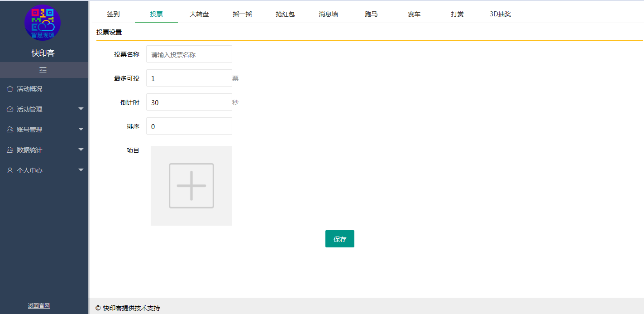Follow the 返回官网 link
This screenshot has width=644, height=314.
(x=39, y=306)
